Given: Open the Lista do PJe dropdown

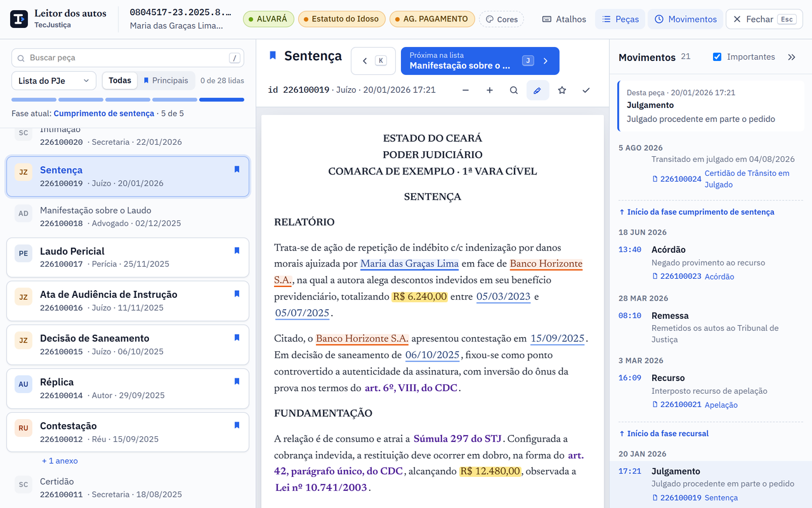Looking at the screenshot, I should pyautogui.click(x=54, y=81).
